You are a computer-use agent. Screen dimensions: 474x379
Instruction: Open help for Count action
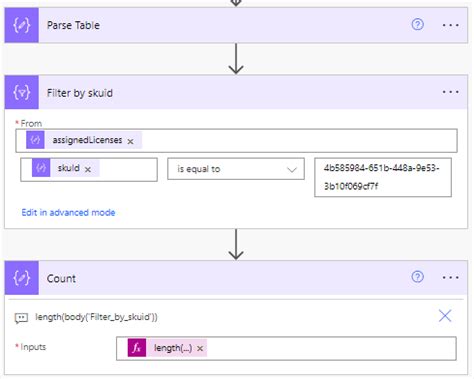coord(418,277)
